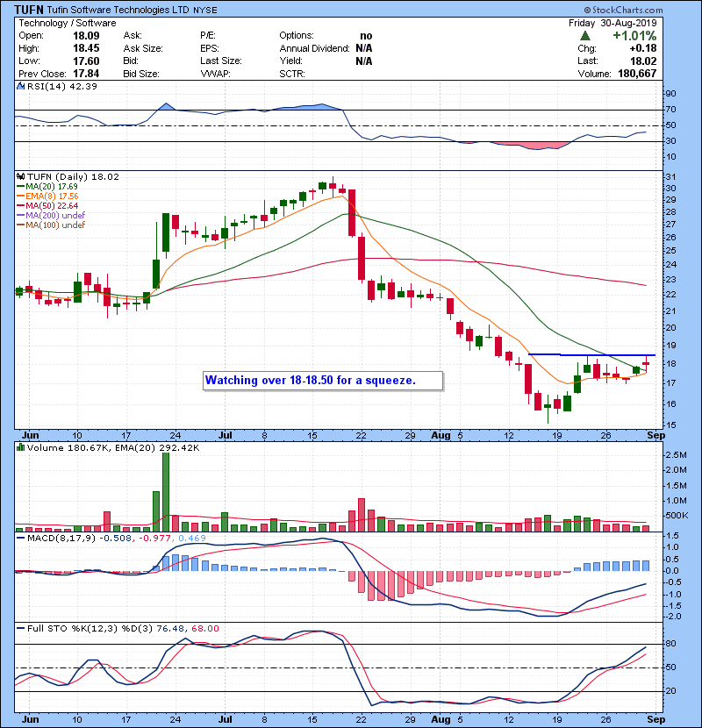Viewport: 702px width, 728px height.
Task: Click the Bid Size: label
Action: click(141, 74)
